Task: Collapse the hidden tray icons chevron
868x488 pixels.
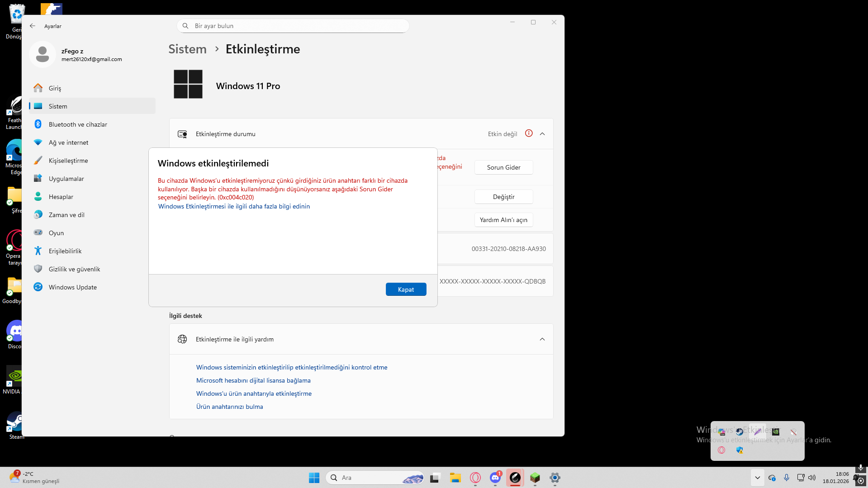Action: click(x=758, y=478)
